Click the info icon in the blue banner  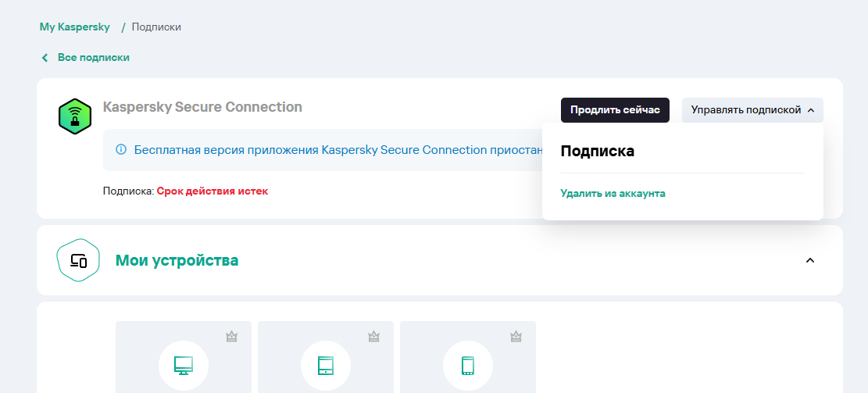[x=120, y=149]
